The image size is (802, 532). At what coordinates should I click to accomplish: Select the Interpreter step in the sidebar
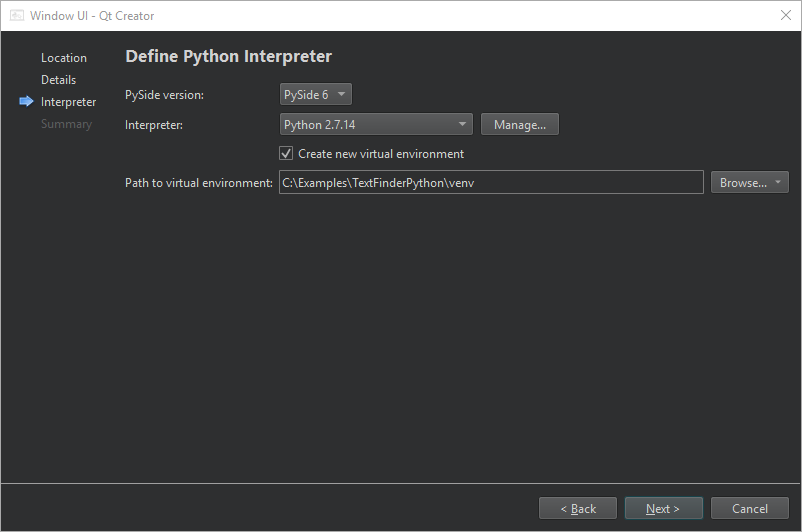point(68,102)
